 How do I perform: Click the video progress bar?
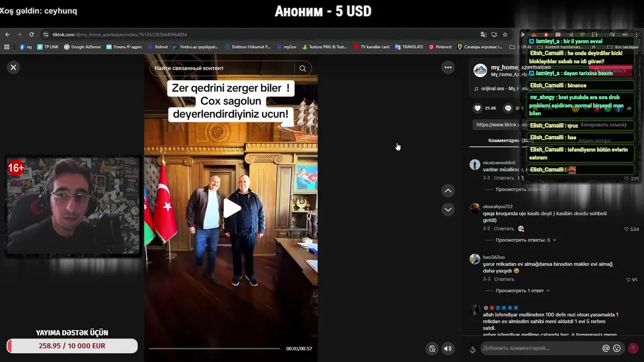pyautogui.click(x=214, y=348)
